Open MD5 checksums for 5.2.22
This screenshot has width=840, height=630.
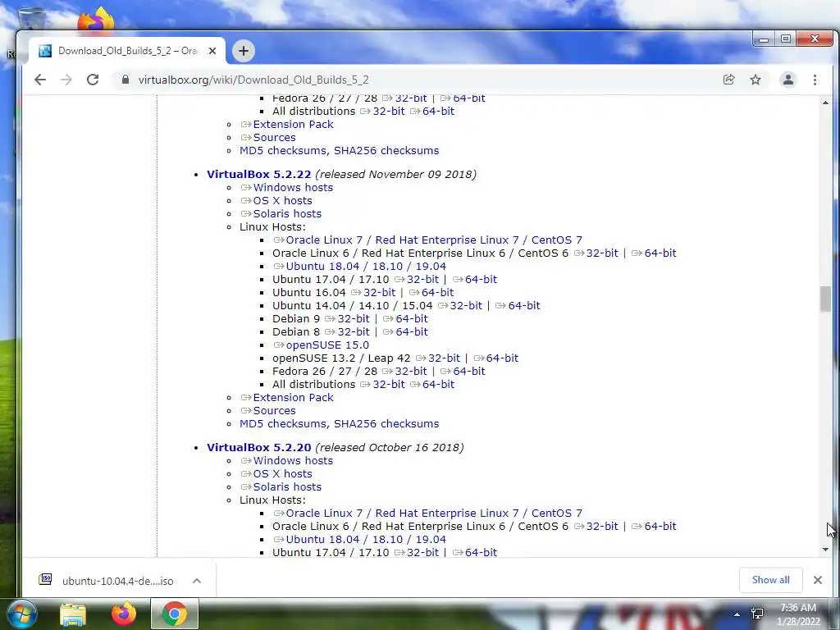[282, 424]
